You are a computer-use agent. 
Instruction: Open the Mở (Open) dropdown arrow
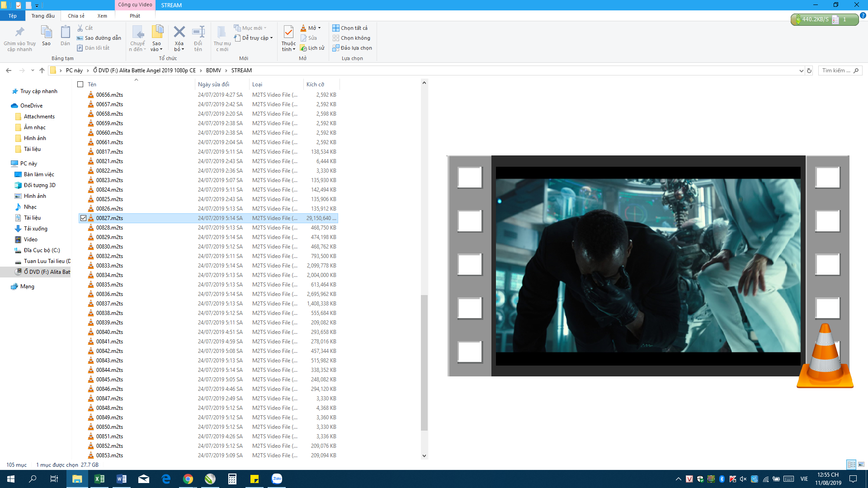(319, 28)
